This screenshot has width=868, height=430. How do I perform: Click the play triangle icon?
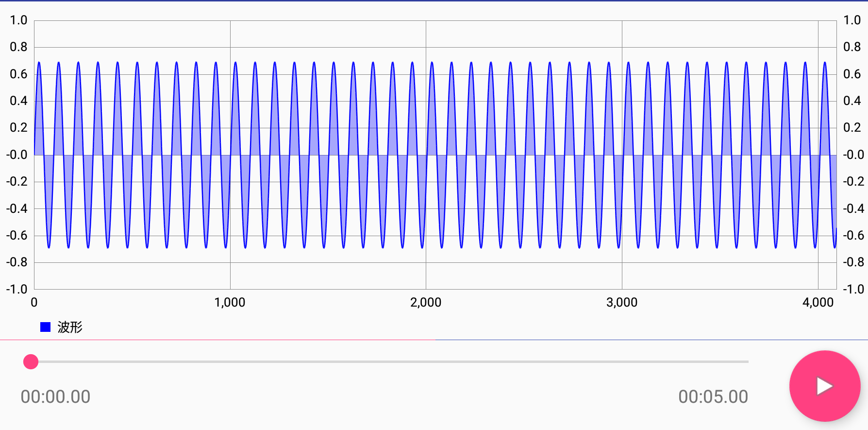click(x=824, y=386)
